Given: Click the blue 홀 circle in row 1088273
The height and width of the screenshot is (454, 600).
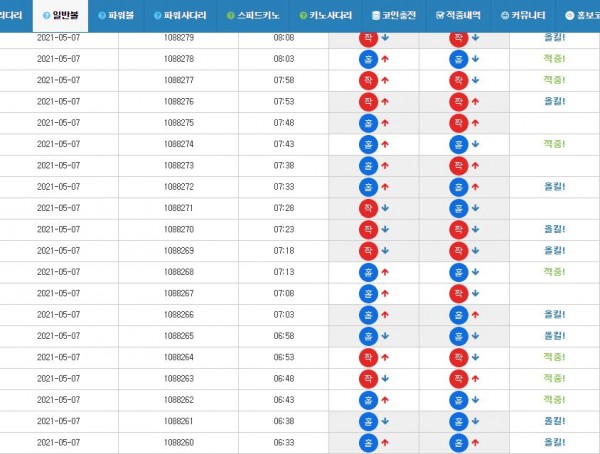Looking at the screenshot, I should click(368, 166).
